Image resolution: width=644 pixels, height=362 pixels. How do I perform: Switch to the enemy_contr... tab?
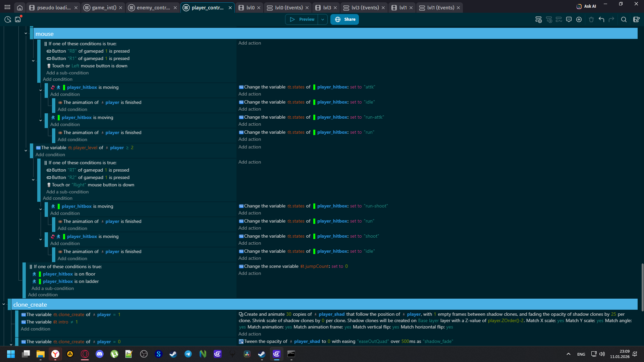tap(153, 7)
